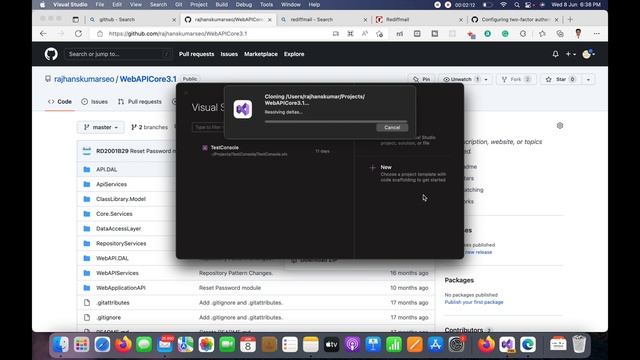640x360 pixels.
Task: Open Finder from the Dock
Action: click(x=61, y=345)
